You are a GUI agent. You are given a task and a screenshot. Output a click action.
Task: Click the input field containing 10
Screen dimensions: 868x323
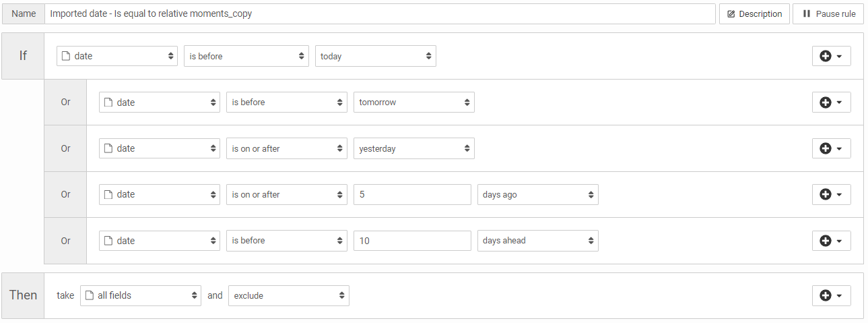412,241
